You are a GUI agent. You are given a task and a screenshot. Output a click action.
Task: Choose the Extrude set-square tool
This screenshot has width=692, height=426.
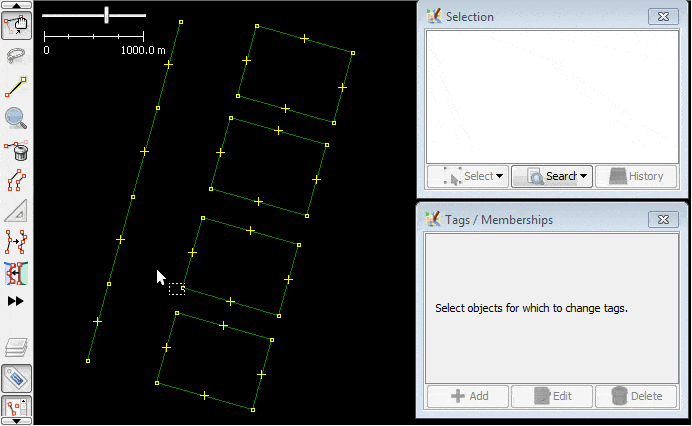click(16, 211)
